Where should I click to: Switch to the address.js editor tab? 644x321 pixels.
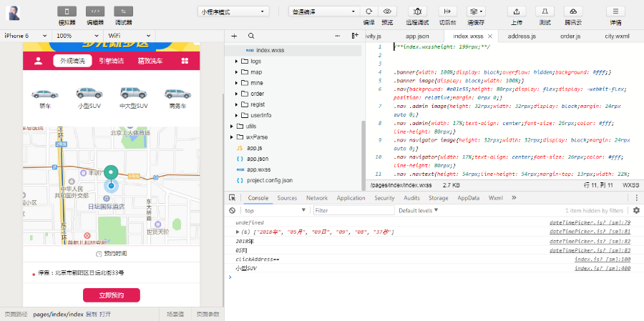point(522,36)
